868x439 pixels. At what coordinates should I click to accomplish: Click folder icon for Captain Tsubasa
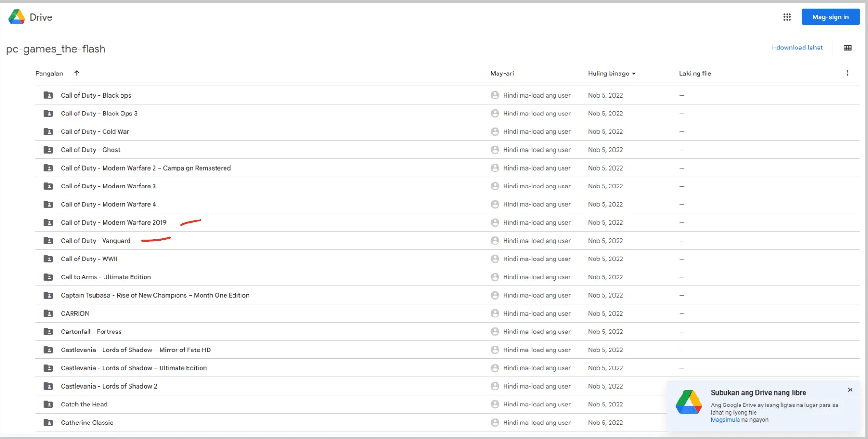click(x=48, y=295)
